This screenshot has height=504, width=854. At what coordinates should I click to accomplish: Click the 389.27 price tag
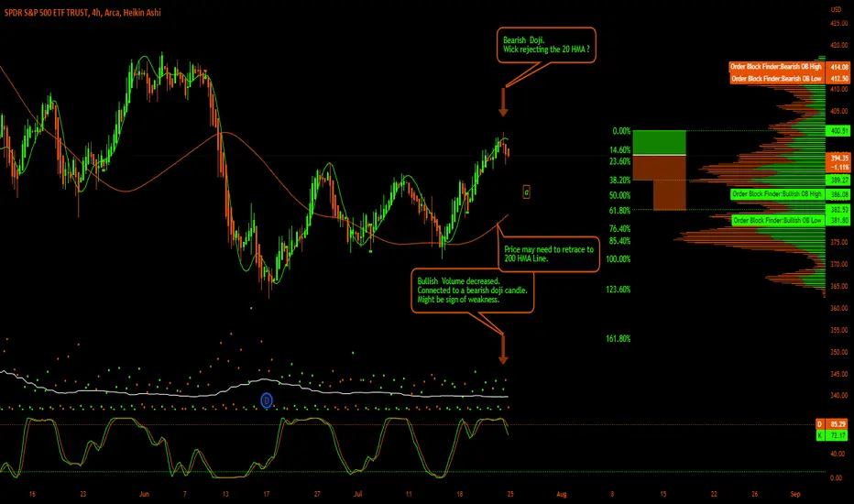click(838, 180)
